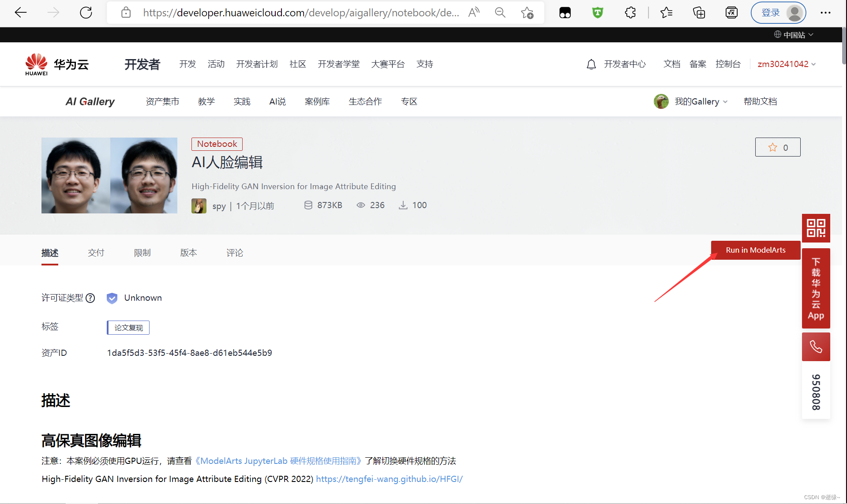Toggle the star favorite button with 0
Image resolution: width=847 pixels, height=504 pixels.
(777, 147)
